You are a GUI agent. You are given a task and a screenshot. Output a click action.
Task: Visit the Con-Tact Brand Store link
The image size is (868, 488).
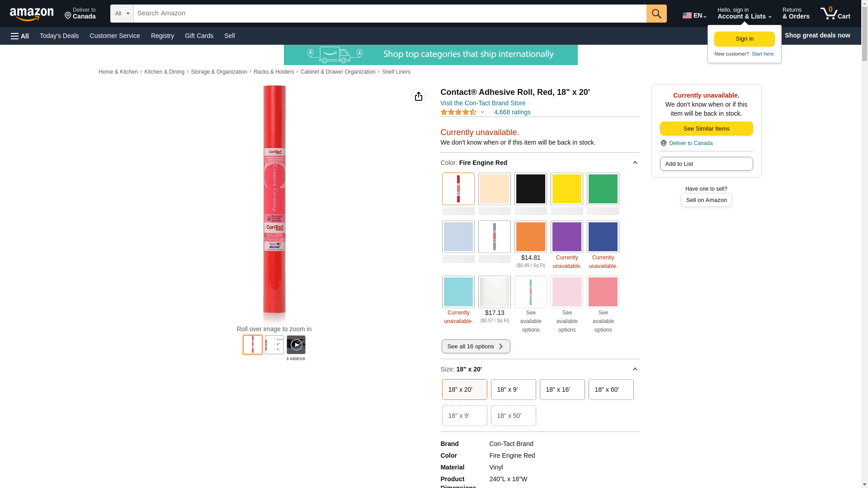pos(482,103)
